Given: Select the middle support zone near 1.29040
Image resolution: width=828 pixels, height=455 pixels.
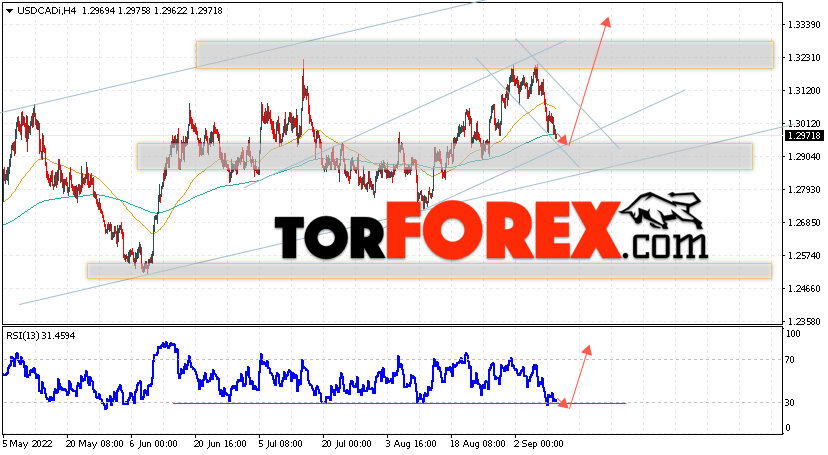Looking at the screenshot, I should point(445,156).
